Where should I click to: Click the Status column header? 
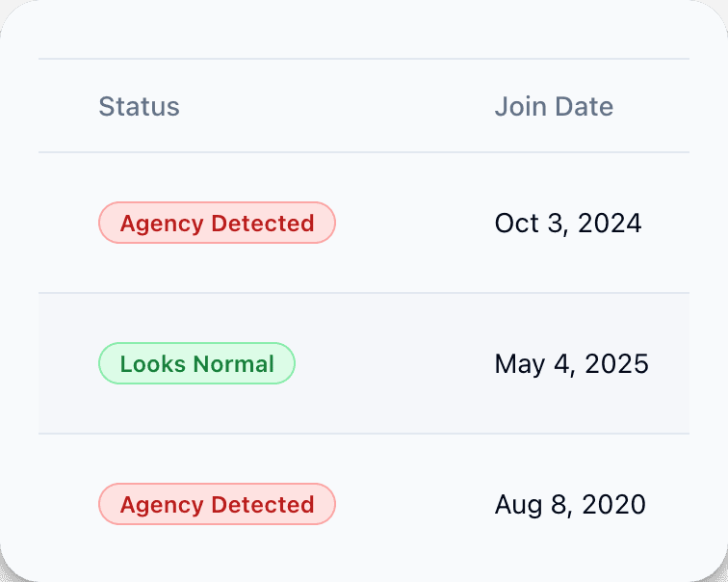(139, 106)
